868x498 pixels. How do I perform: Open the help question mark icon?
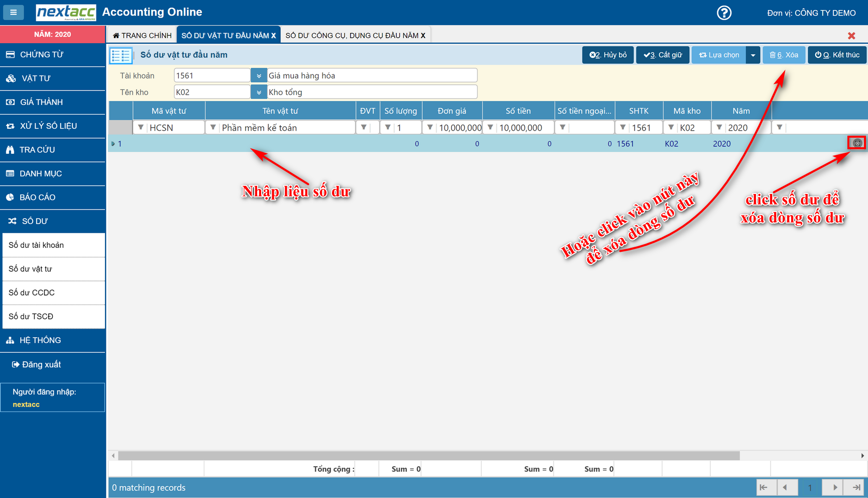[724, 13]
